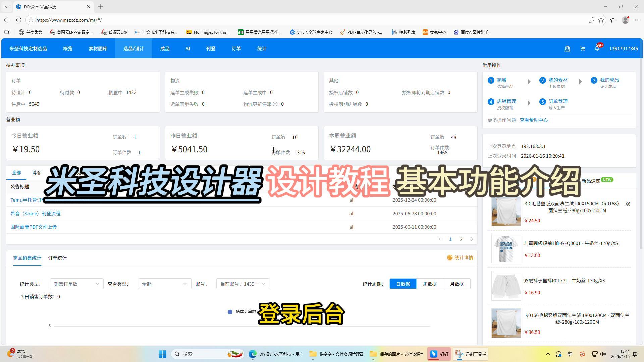
Task: Open the notifications bell with 99+ badge
Action: pos(597,49)
